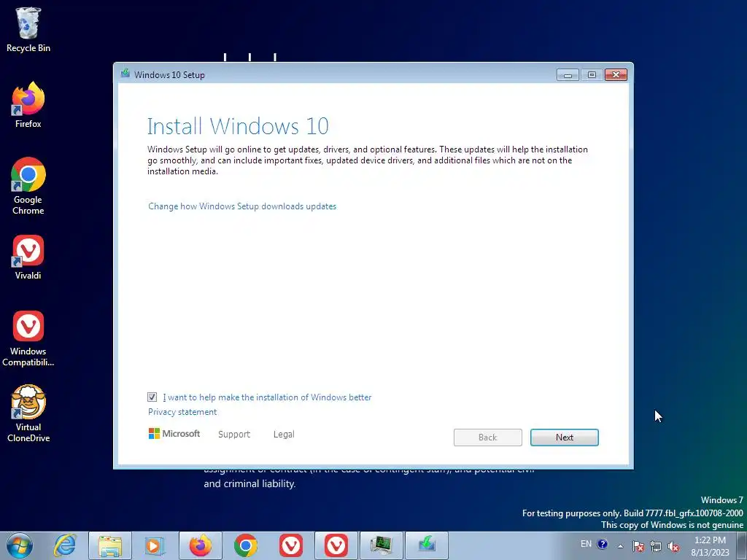Select the first Vivaldi taskbar button
747x560 pixels.
click(290, 545)
